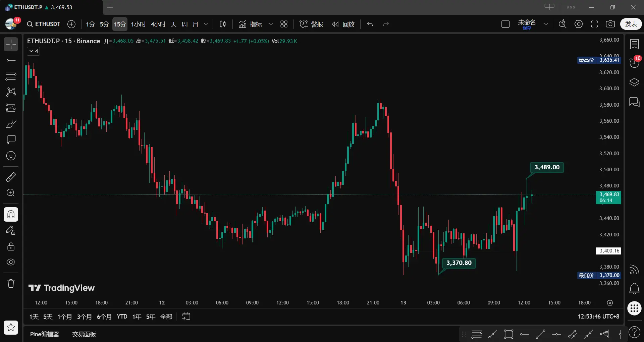Switch to 1 minute interval
The width and height of the screenshot is (644, 342).
click(90, 24)
